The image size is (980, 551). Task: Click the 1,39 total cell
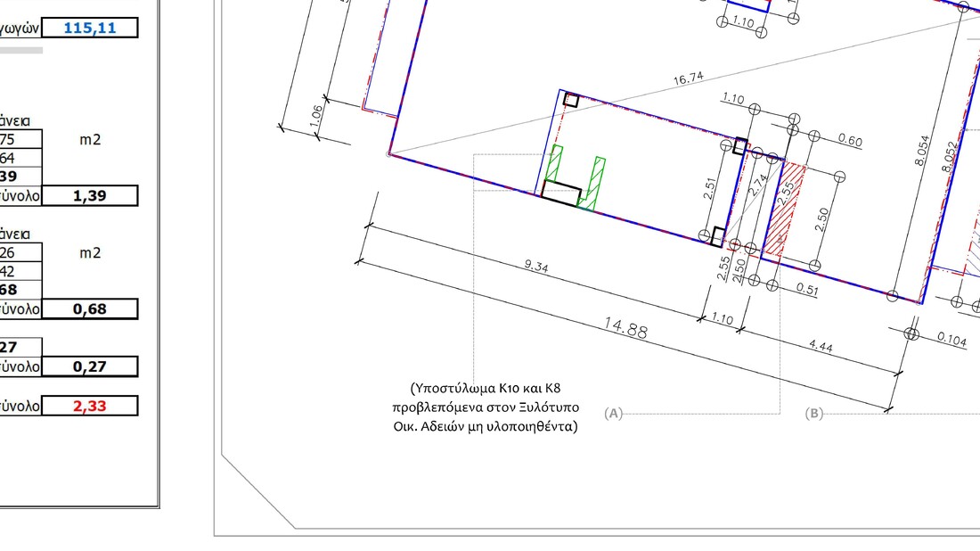tap(90, 195)
